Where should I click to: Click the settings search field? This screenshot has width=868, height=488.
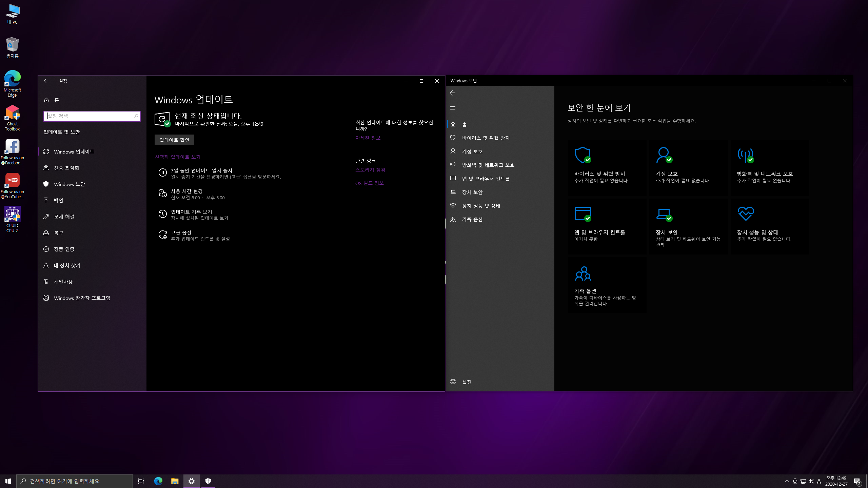pos(90,116)
